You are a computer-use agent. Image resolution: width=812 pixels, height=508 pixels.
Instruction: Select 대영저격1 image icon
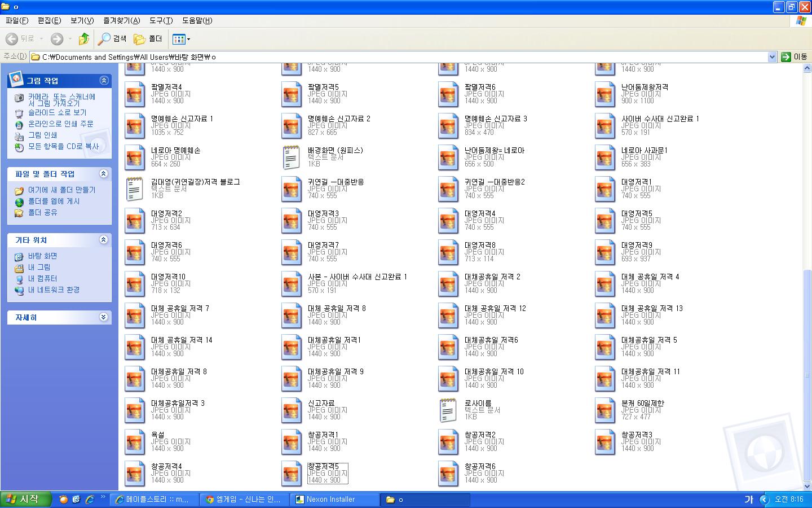[605, 189]
